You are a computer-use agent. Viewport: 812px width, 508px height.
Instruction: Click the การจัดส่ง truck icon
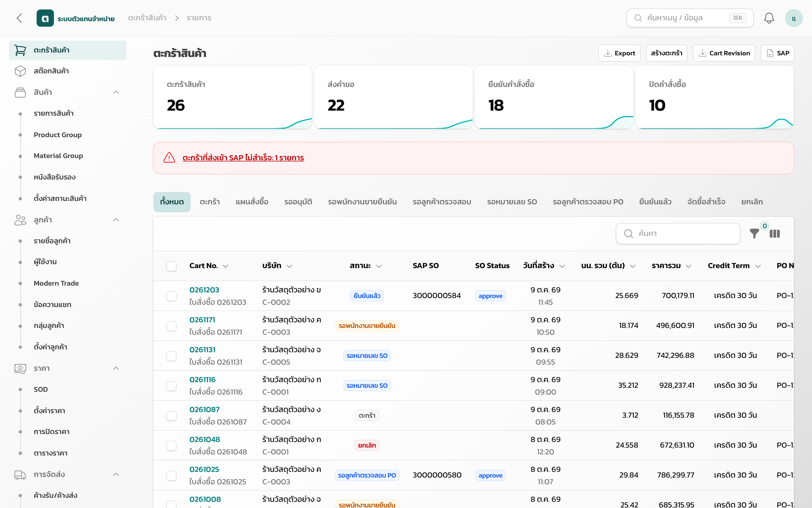coord(21,475)
